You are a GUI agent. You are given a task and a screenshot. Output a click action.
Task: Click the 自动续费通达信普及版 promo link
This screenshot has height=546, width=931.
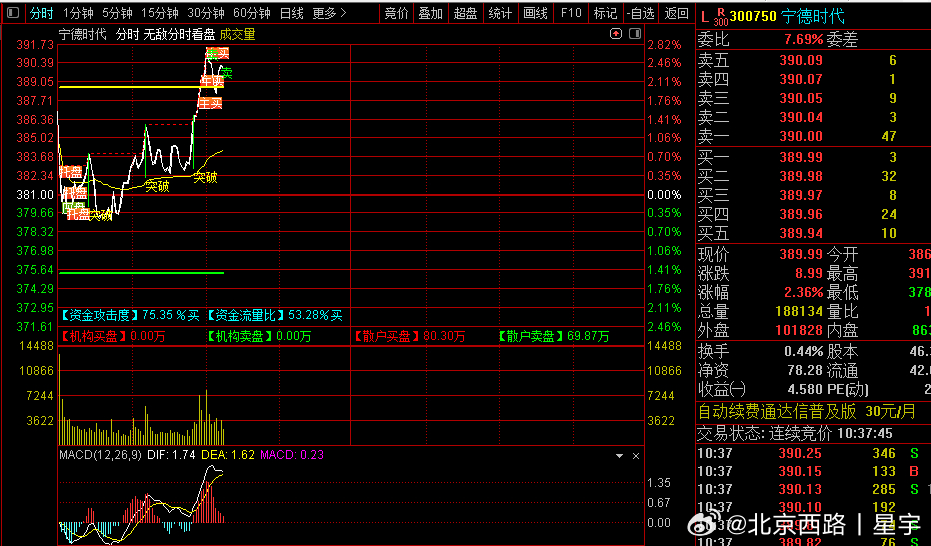806,411
